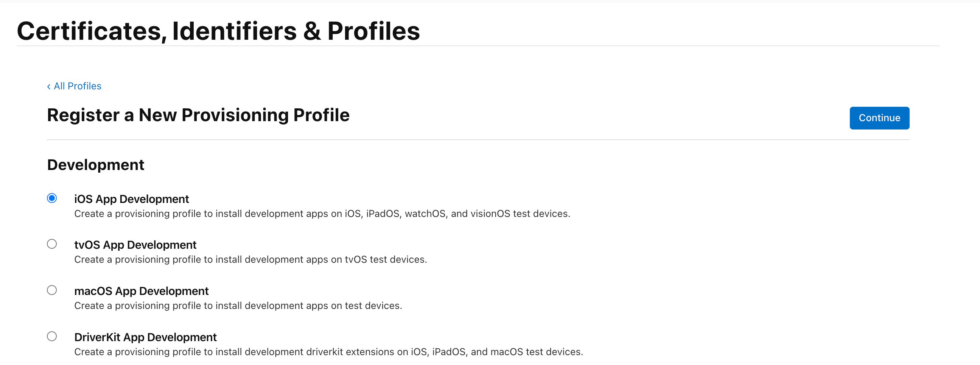Viewport: 980px width, 365px height.
Task: Click the back chevron beside All Profiles
Action: pyautogui.click(x=49, y=87)
